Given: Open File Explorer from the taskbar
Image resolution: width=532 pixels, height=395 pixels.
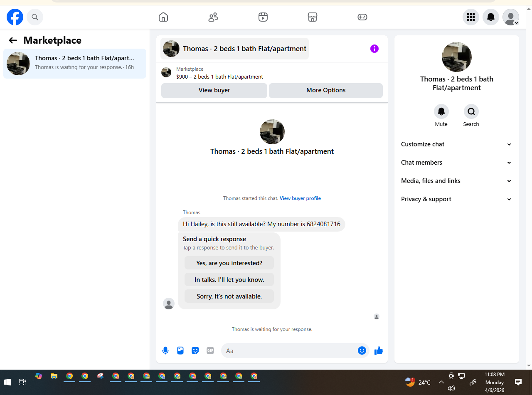Looking at the screenshot, I should [x=54, y=376].
